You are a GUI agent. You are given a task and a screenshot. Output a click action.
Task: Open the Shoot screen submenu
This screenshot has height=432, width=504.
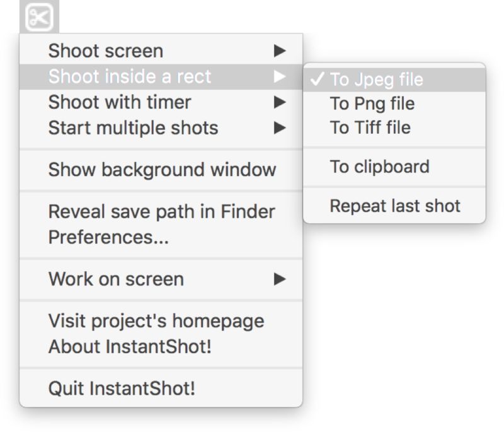[106, 51]
